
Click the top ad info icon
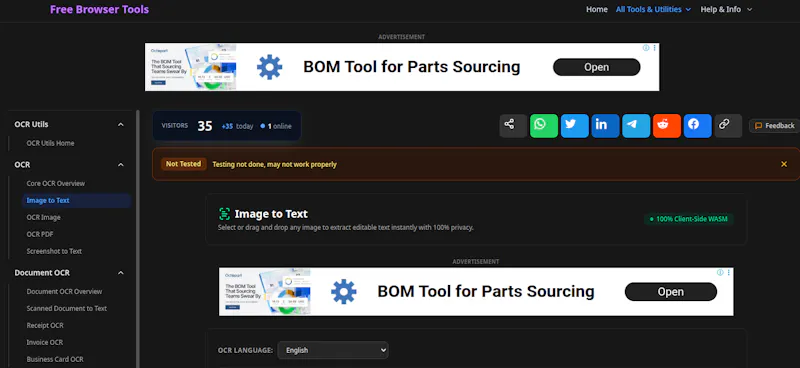coord(646,47)
